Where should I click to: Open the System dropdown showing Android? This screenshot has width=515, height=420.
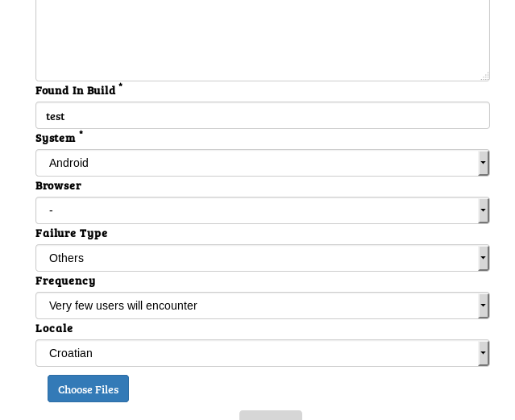click(x=258, y=163)
